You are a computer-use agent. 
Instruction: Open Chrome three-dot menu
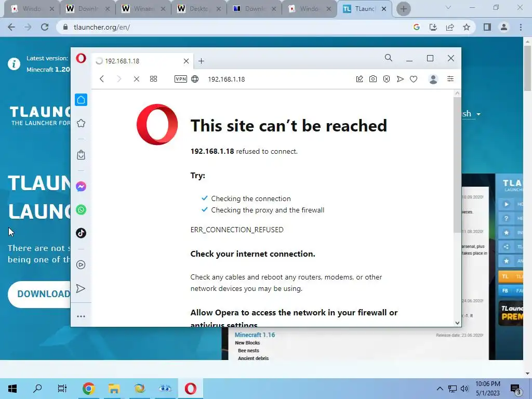(521, 27)
